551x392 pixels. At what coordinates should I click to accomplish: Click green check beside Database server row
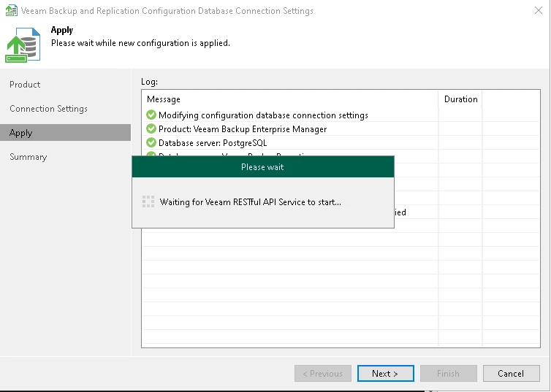point(151,142)
